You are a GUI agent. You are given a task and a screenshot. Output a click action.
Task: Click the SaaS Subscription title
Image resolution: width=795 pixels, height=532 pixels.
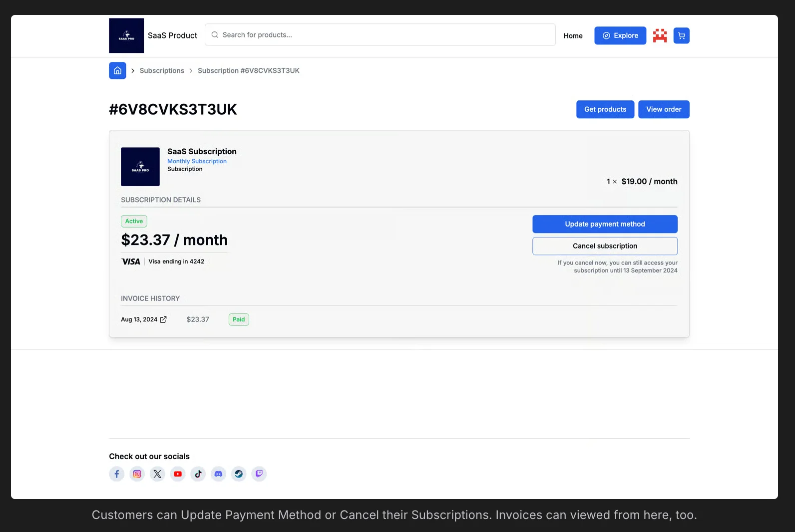click(x=202, y=151)
